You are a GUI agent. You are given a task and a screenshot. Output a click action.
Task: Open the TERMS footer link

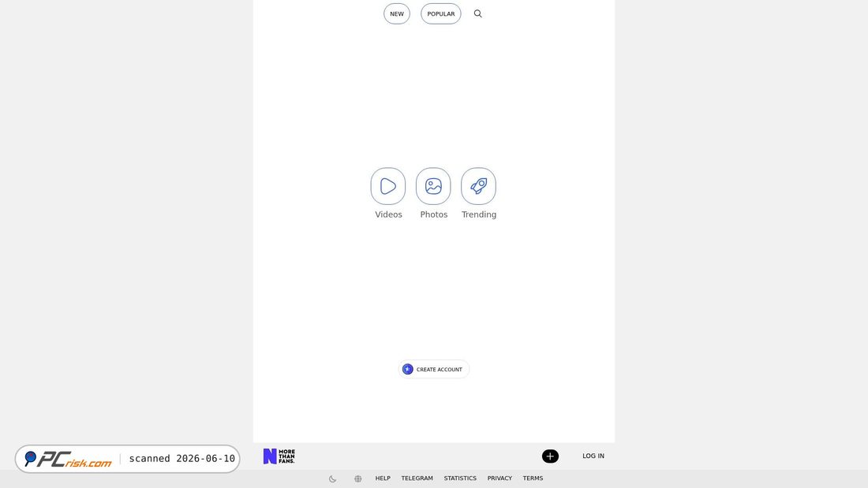tap(533, 478)
